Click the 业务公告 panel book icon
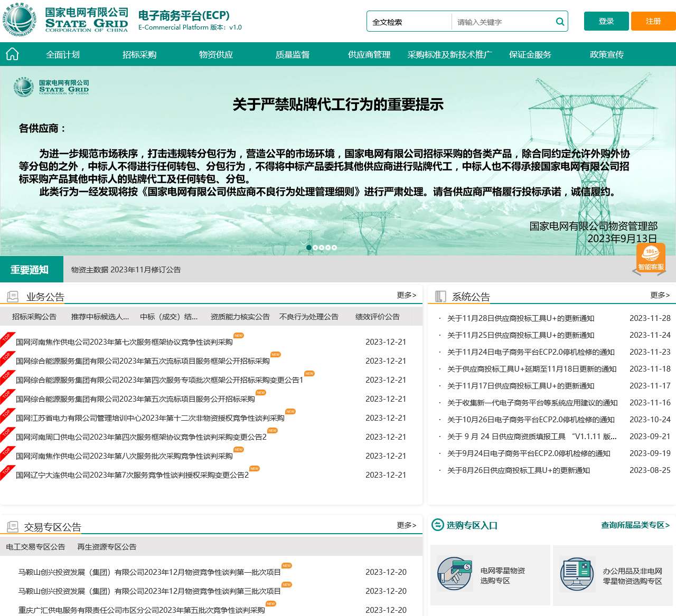This screenshot has height=616, width=676. coord(12,296)
